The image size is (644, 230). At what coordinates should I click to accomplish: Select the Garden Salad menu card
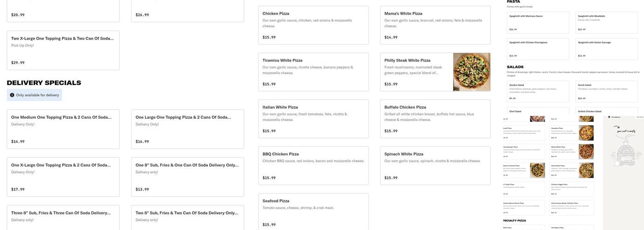tap(538, 91)
